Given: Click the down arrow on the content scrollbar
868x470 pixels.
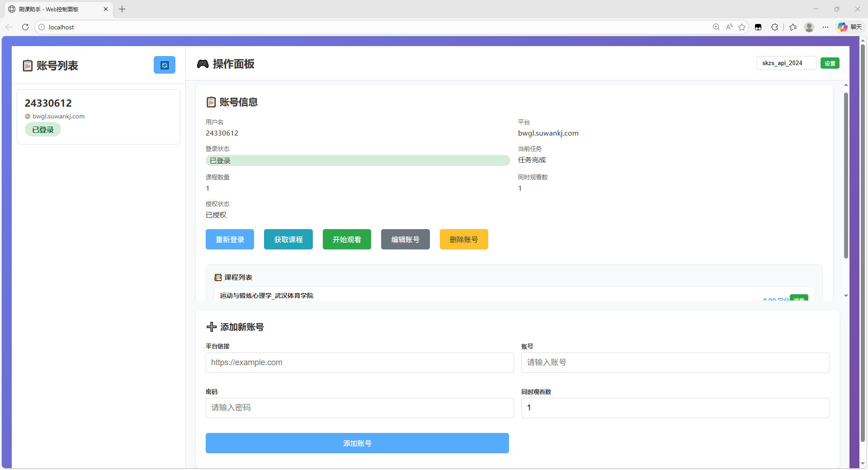Looking at the screenshot, I should click(x=845, y=296).
